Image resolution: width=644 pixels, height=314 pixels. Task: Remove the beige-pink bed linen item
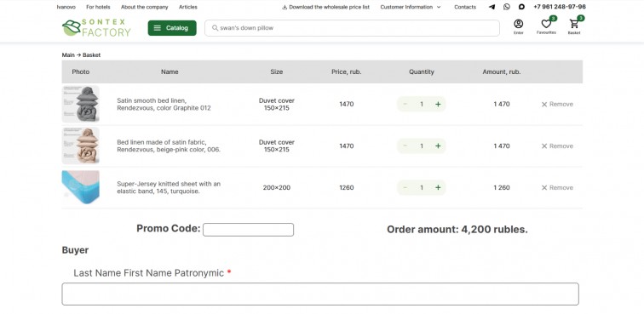click(557, 146)
